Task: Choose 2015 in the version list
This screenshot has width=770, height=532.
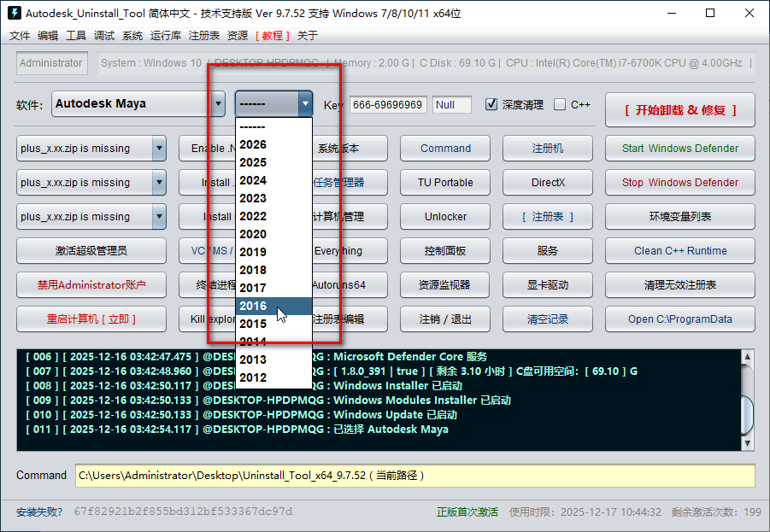Action: point(273,324)
